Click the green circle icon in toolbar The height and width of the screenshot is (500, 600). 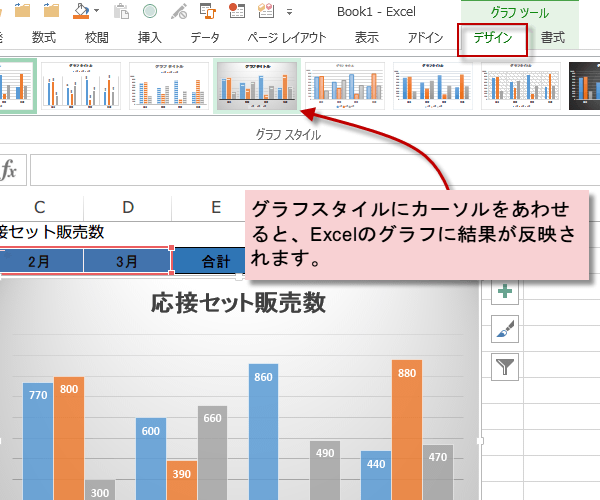click(150, 11)
